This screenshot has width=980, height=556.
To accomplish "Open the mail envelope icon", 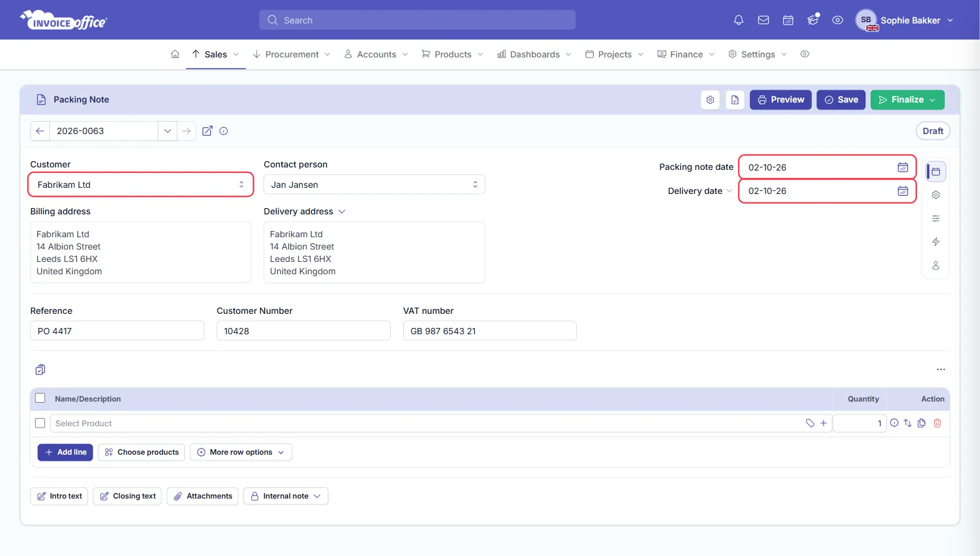I will point(763,20).
